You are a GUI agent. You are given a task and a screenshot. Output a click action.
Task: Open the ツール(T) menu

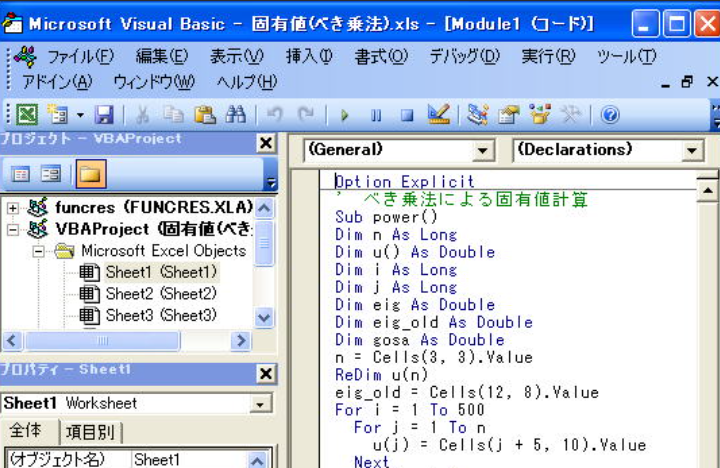coord(626,56)
